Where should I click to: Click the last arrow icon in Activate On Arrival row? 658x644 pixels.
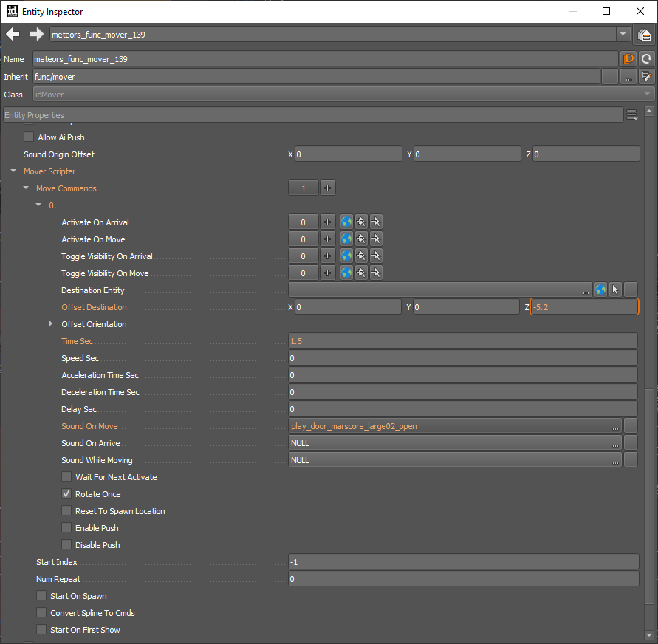(x=376, y=222)
